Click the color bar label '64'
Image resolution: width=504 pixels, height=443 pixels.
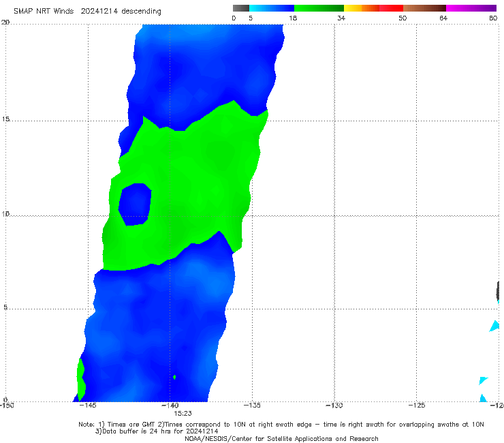443,18
